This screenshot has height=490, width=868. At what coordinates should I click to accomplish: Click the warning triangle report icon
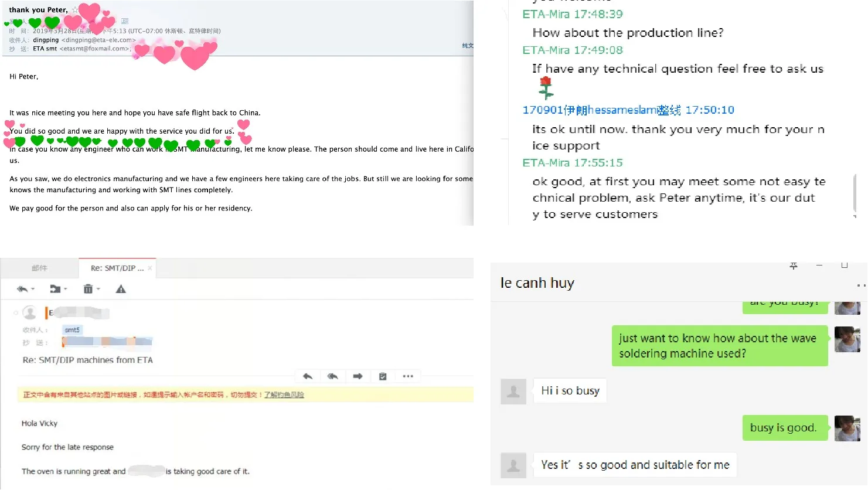[x=121, y=289]
